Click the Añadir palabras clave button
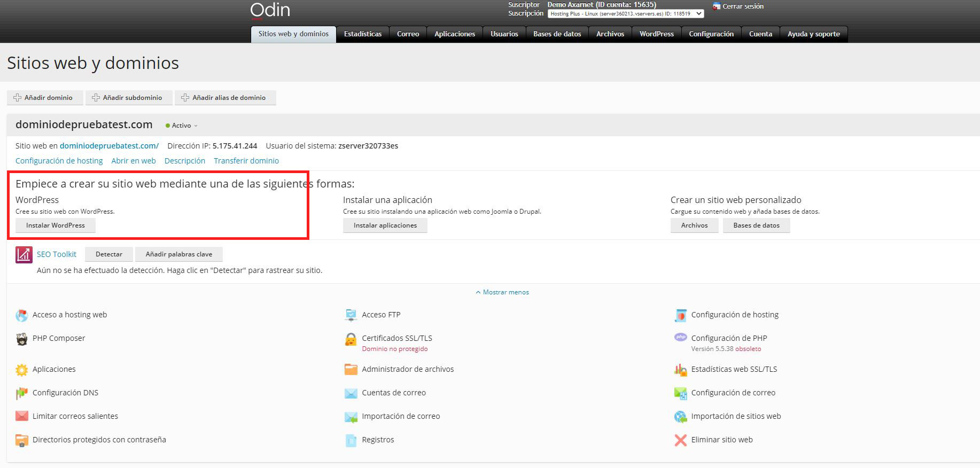 pos(179,254)
